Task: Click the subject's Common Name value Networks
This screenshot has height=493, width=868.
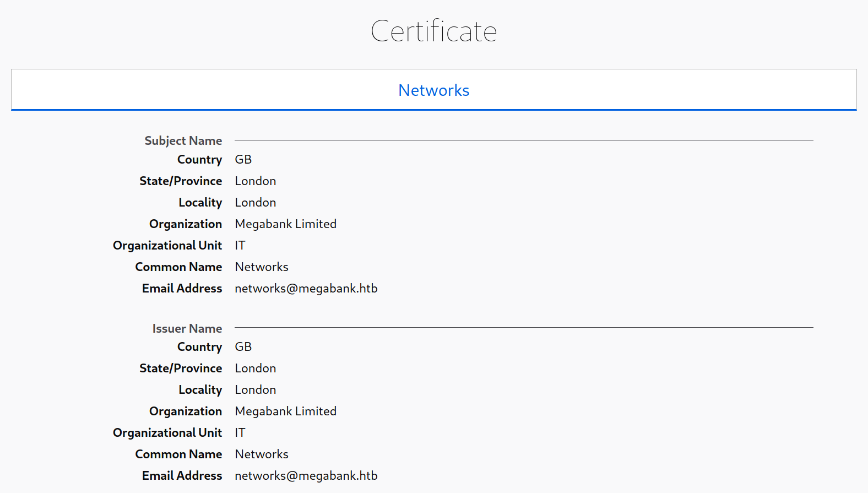Action: pyautogui.click(x=261, y=267)
